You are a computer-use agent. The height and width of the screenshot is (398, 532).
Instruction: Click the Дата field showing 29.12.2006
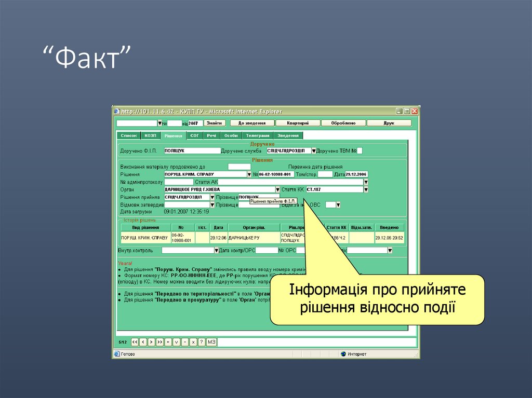pyautogui.click(x=356, y=174)
